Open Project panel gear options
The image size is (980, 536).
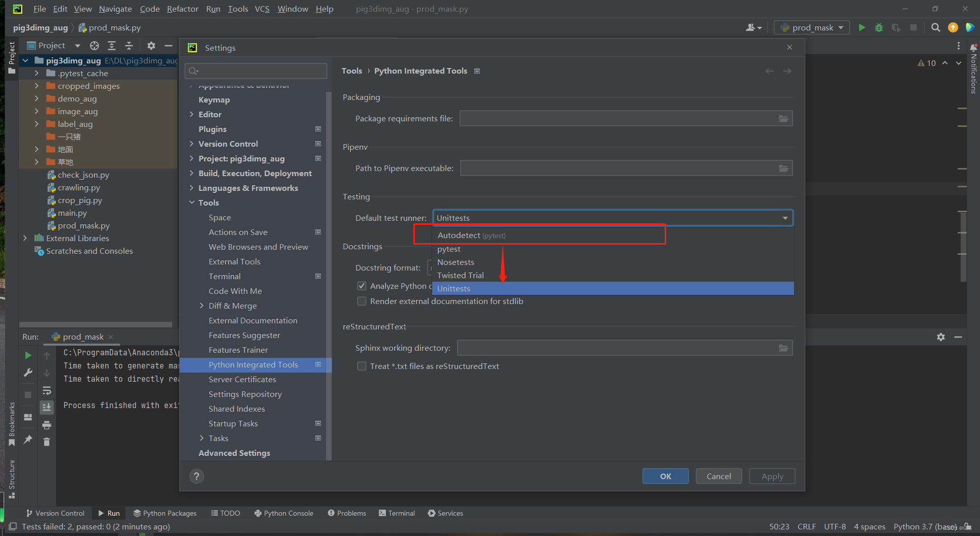tap(151, 46)
